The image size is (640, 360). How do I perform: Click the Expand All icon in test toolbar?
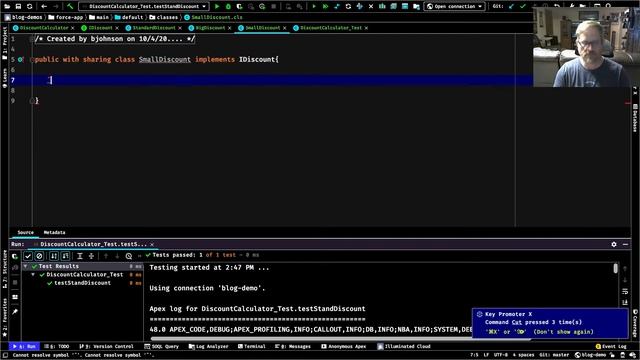pos(80,256)
